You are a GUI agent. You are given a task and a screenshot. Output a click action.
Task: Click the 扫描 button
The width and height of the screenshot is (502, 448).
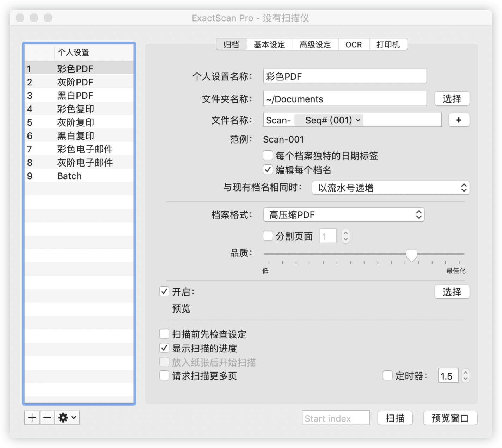(x=395, y=418)
